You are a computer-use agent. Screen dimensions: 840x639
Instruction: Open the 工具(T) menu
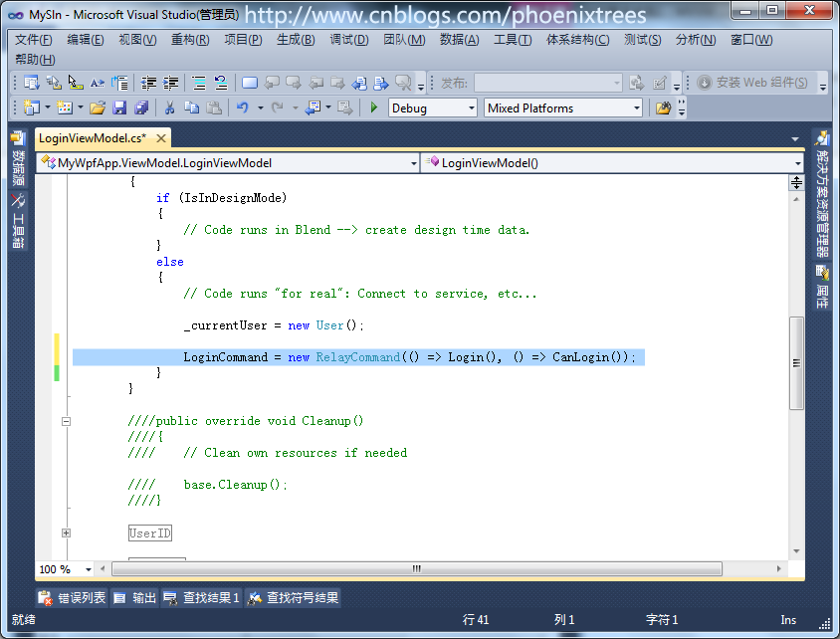click(x=513, y=40)
